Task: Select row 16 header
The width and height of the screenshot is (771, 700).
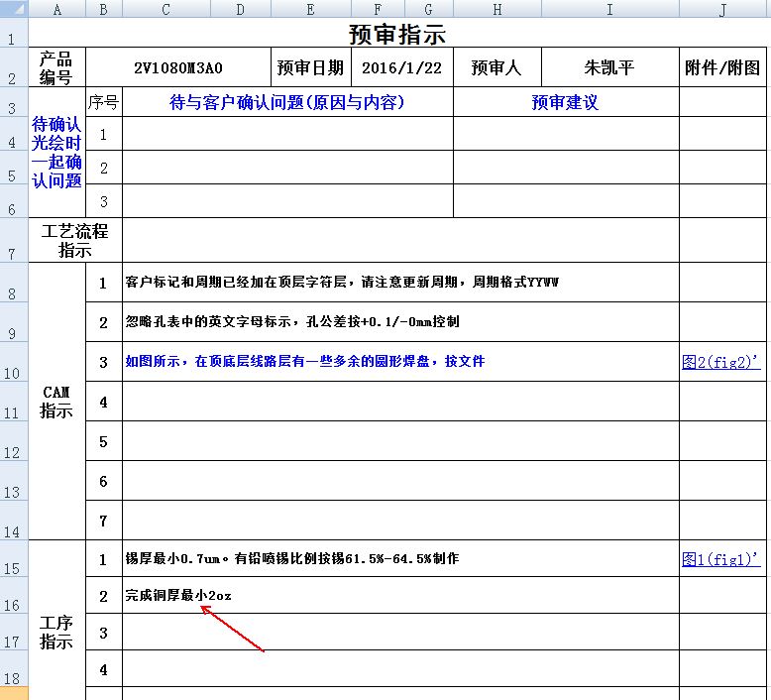Action: click(x=14, y=595)
